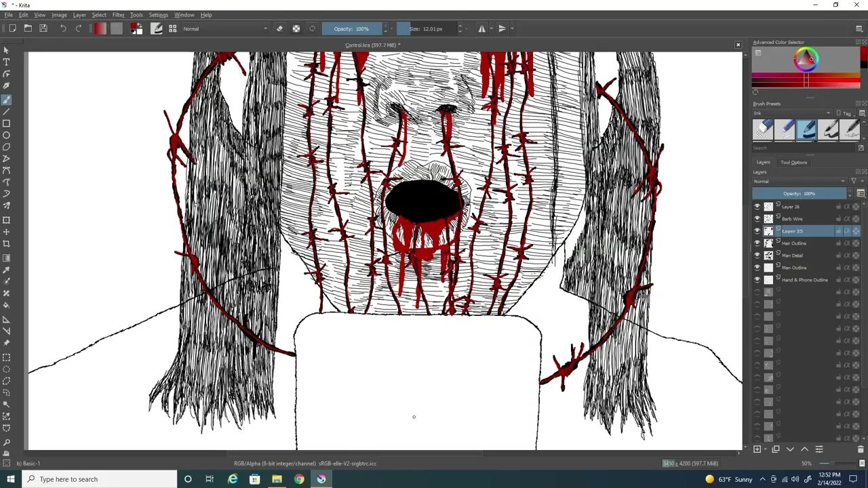Hide the Man Detail layer
868x488 pixels.
pos(757,256)
